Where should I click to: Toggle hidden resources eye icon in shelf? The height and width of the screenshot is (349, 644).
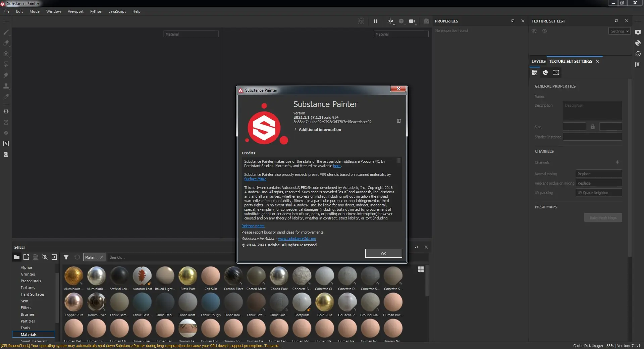click(45, 257)
